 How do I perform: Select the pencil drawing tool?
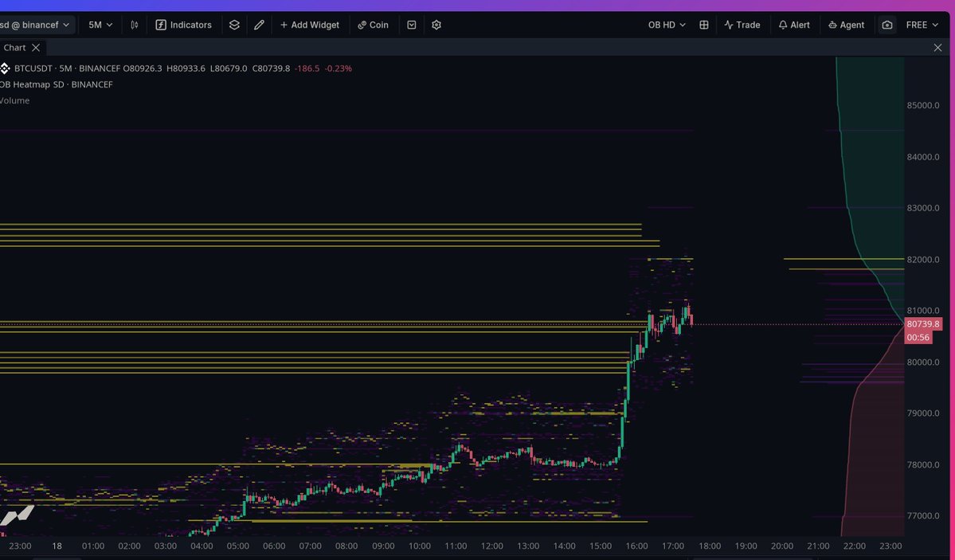(x=259, y=25)
